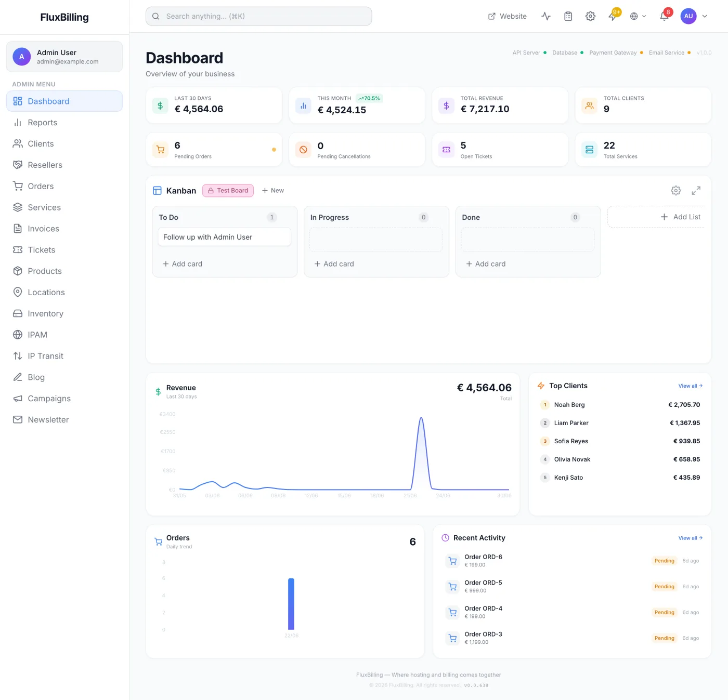
Task: Open Order ORD-4 in Recent Activity
Action: click(x=572, y=612)
